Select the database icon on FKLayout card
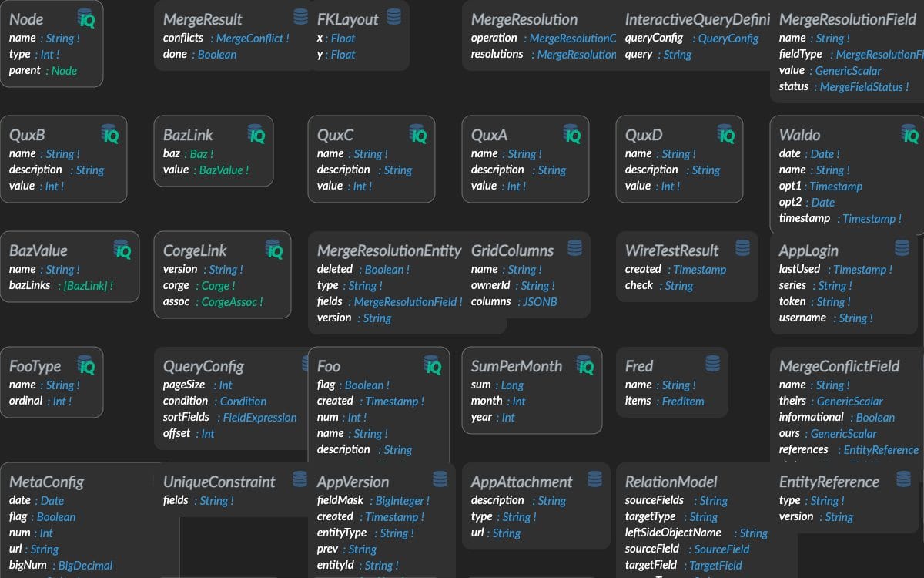This screenshot has height=578, width=924. (393, 16)
